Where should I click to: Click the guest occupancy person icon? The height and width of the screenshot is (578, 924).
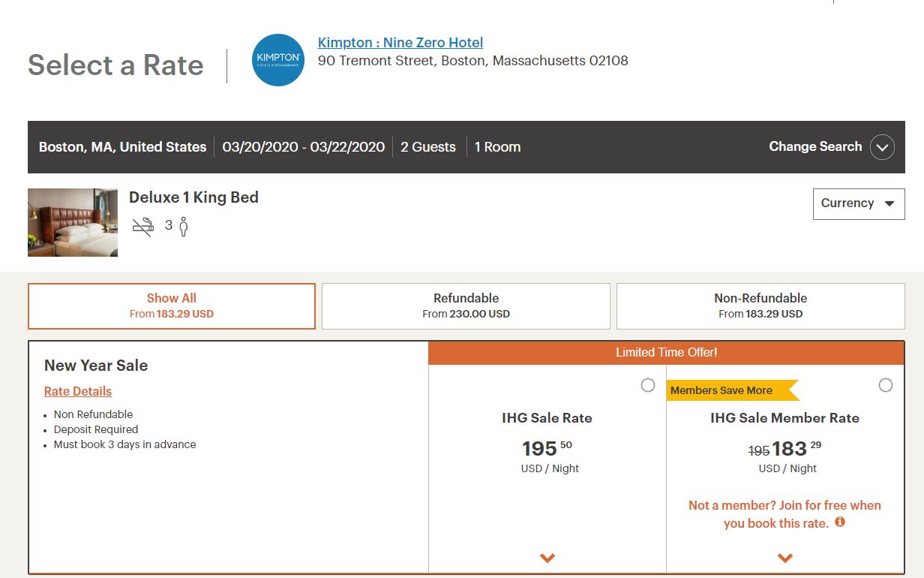pos(183,227)
